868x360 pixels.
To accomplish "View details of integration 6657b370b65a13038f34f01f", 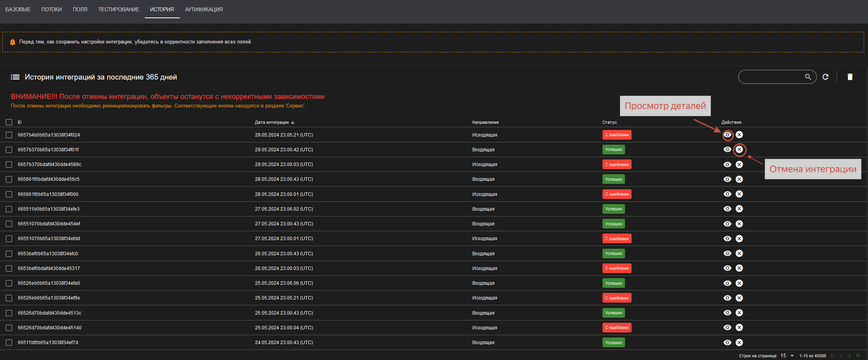I will point(727,149).
